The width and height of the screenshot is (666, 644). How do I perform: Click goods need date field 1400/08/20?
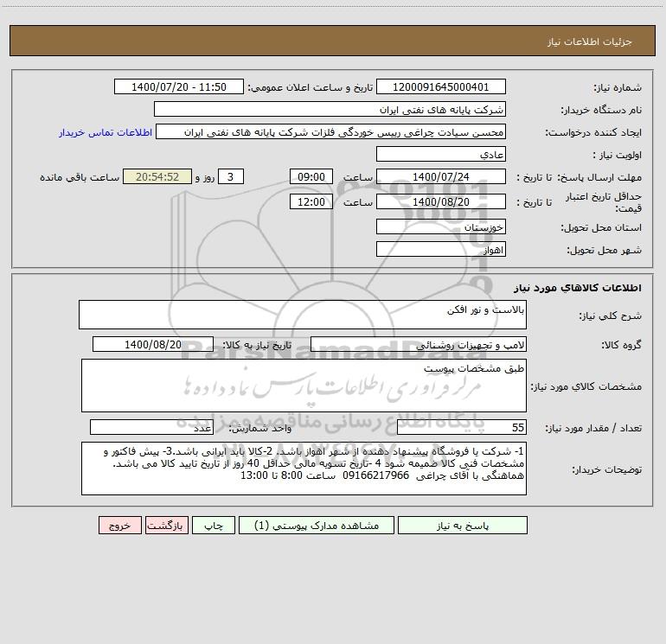pos(153,344)
